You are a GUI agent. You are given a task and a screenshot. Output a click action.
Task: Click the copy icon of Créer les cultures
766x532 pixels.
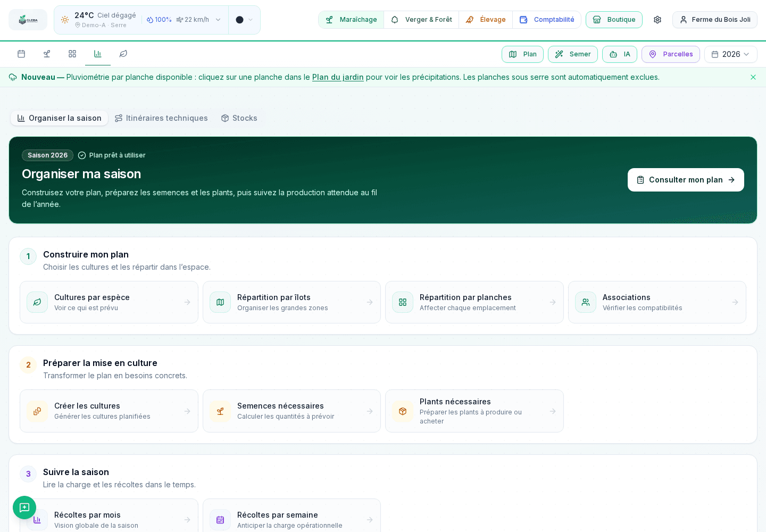coord(37,411)
